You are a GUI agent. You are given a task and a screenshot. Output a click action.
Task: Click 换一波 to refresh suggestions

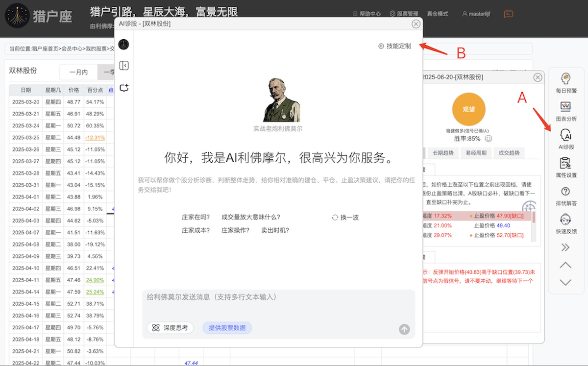[345, 218]
